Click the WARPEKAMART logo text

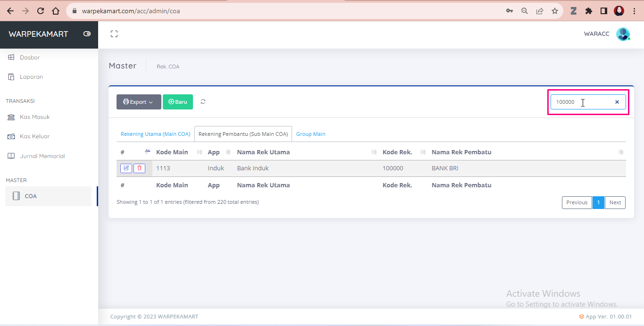38,34
